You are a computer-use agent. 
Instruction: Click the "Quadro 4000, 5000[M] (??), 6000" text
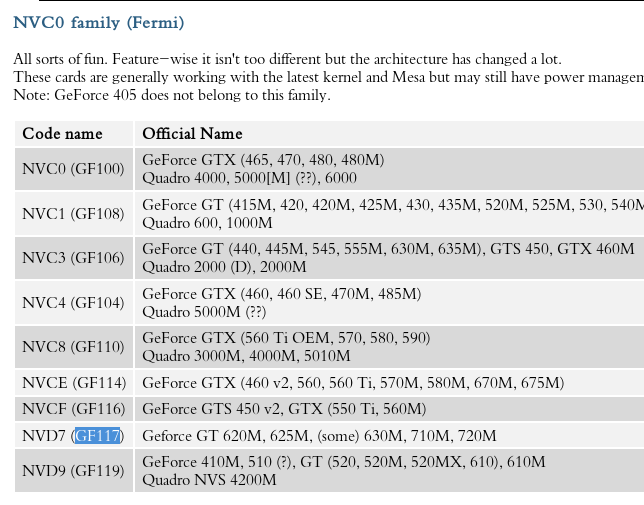coord(249,178)
